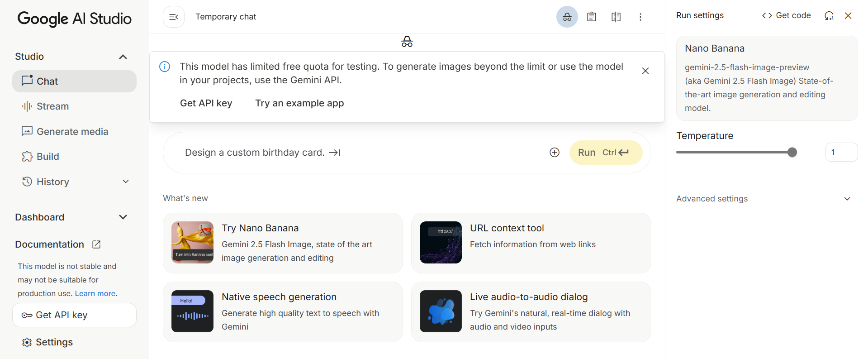Open the Try Nano Banana card
Viewport: 868px width, 359px height.
coord(283,243)
